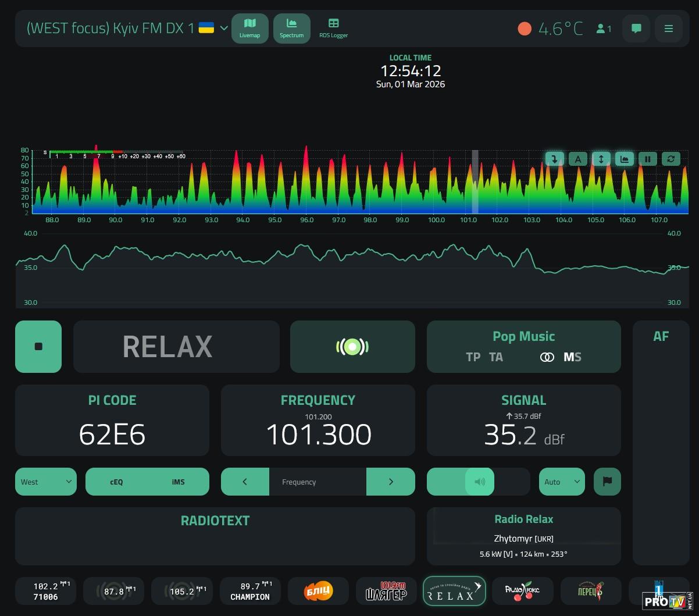Screen dimensions: 699x616
Task: Stop audio playback with square button
Action: [38, 347]
